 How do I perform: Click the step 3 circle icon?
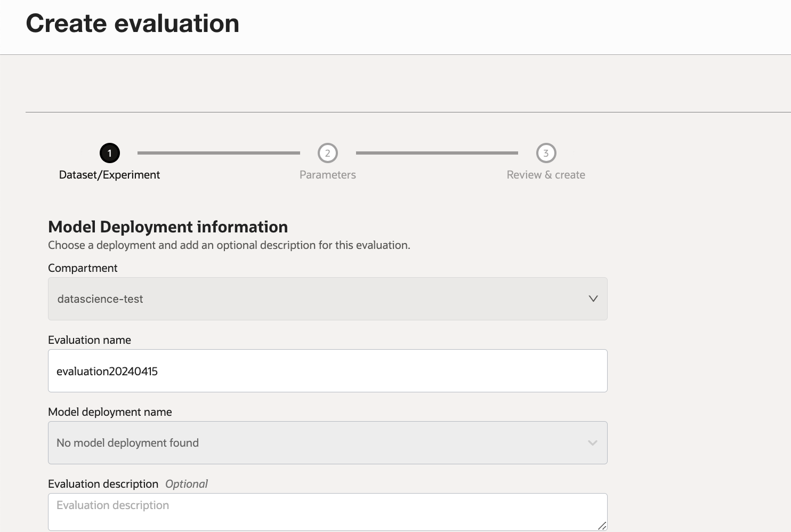click(x=546, y=154)
